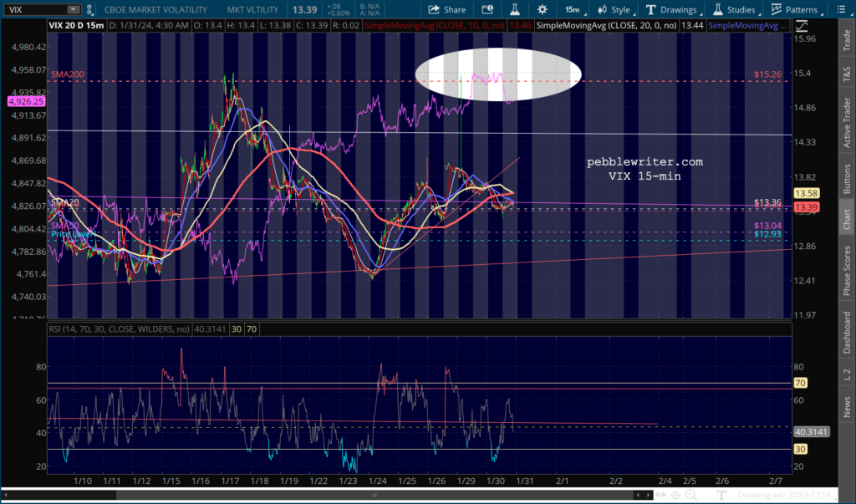Open the Studies button
The width and height of the screenshot is (856, 504).
(x=733, y=9)
